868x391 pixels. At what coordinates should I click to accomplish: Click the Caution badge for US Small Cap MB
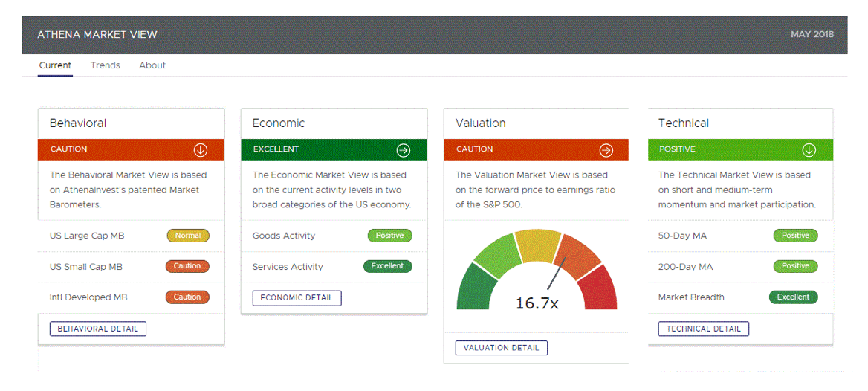pyautogui.click(x=187, y=266)
